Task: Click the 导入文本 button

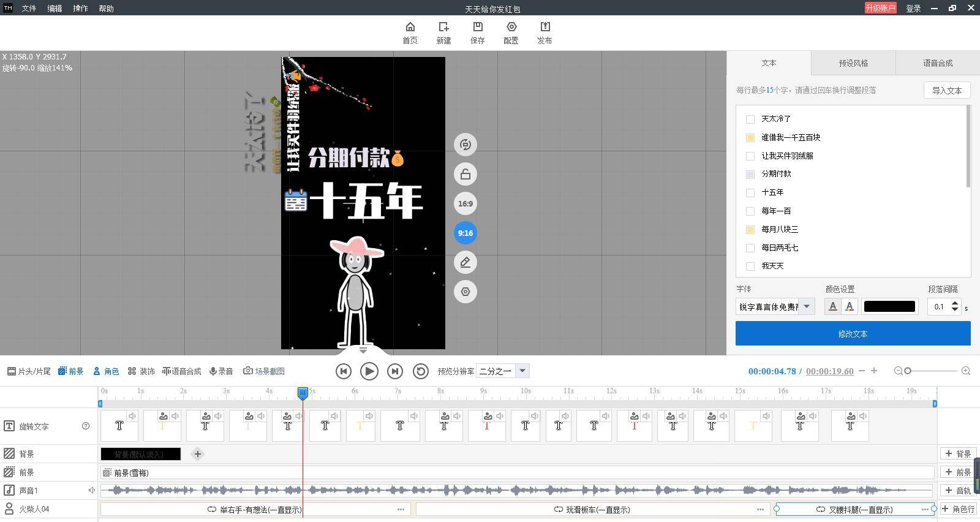Action: 947,90
